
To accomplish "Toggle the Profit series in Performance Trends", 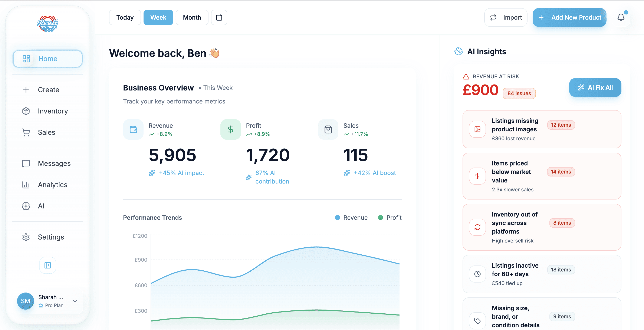I will 390,218.
